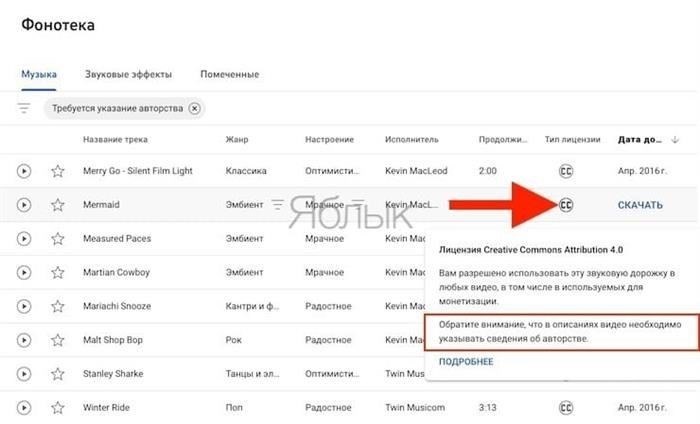Click the CC license icon for Winter Ride

point(566,407)
